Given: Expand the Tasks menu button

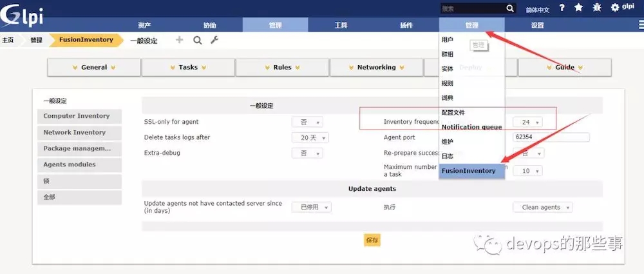Looking at the screenshot, I should coord(188,68).
